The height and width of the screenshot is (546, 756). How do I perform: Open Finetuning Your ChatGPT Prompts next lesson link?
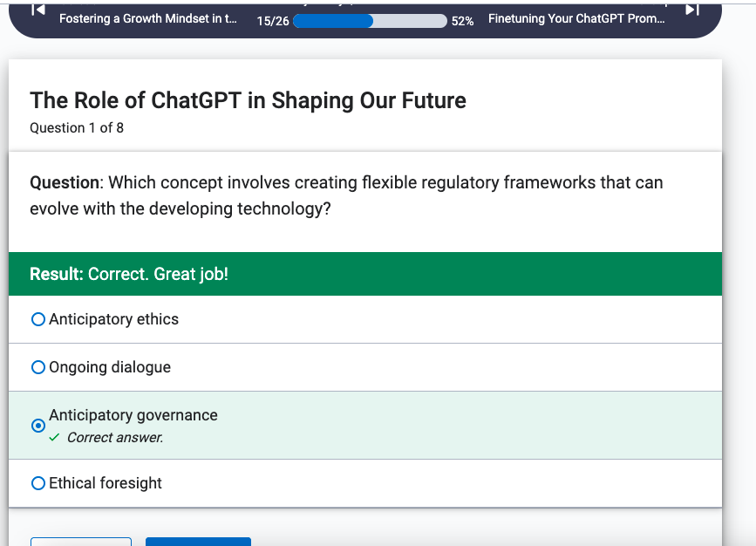tap(576, 19)
